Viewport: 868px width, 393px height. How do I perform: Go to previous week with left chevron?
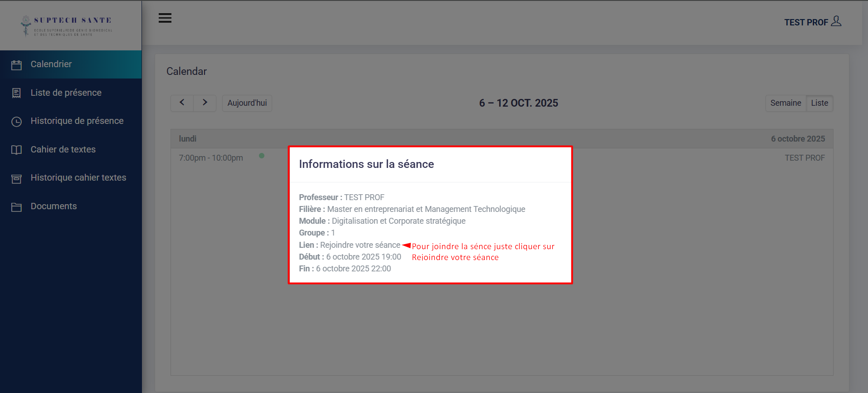click(182, 103)
